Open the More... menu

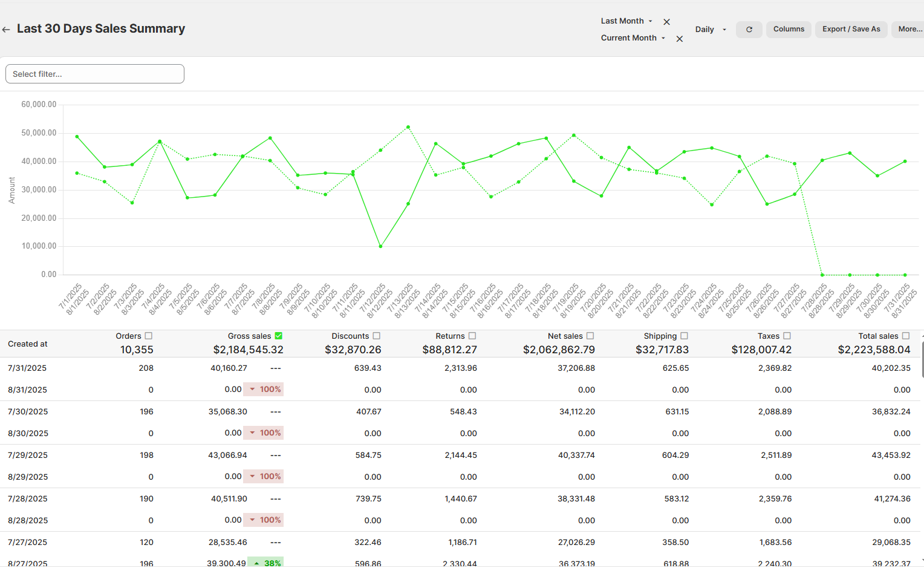pos(909,29)
